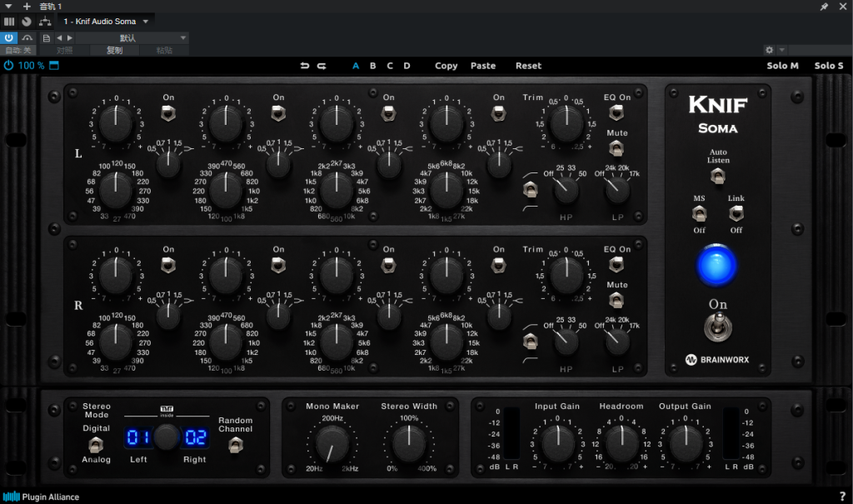Open the channel editor bars icon
The width and height of the screenshot is (853, 504).
pyautogui.click(x=9, y=22)
